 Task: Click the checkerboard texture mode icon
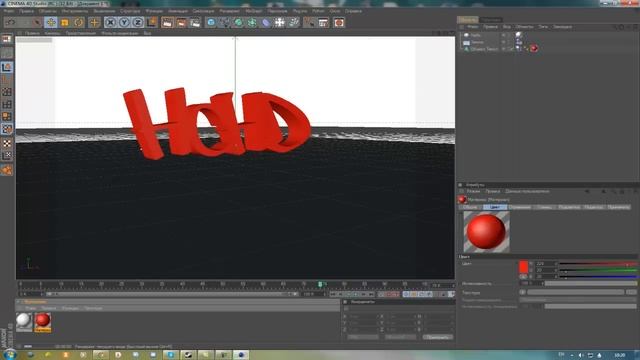pos(7,143)
